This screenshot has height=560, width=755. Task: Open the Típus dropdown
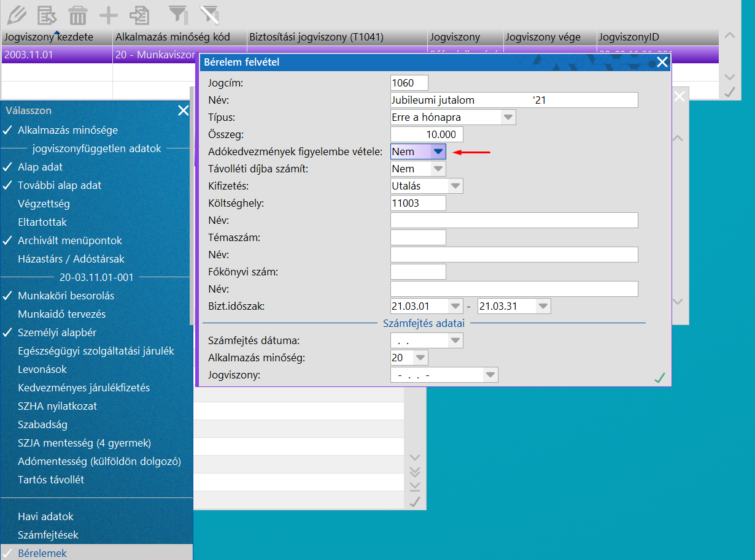(x=508, y=117)
